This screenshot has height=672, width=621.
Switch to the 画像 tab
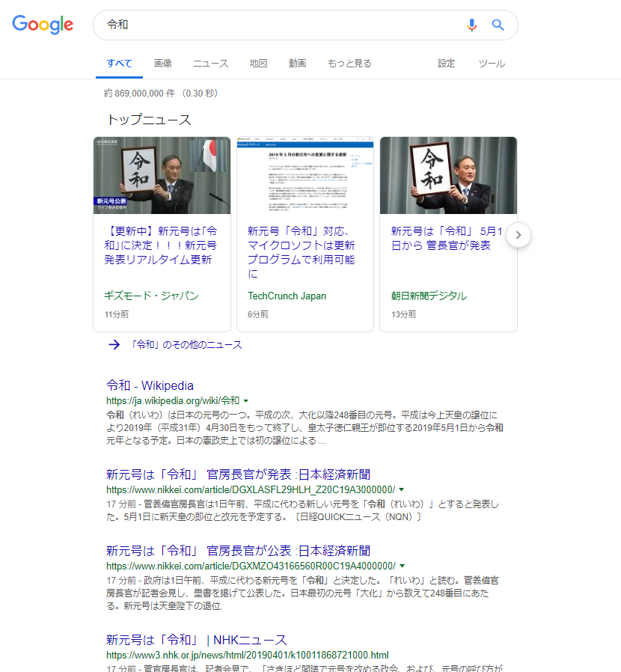pyautogui.click(x=163, y=64)
